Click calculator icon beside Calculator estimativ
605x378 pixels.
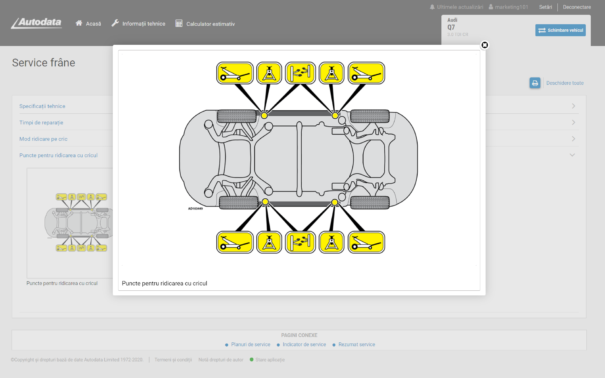[x=179, y=23]
